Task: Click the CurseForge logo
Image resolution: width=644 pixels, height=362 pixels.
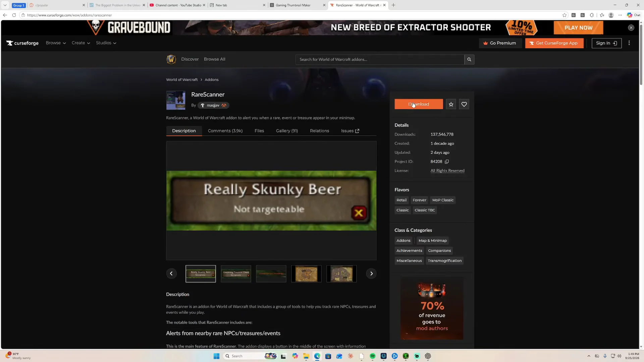Action: [x=22, y=43]
